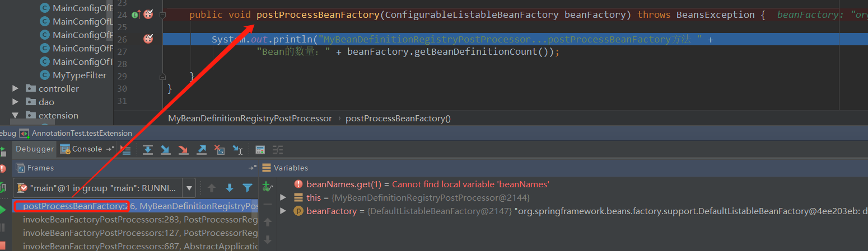Image resolution: width=868 pixels, height=251 pixels.
Task: Click the Show Execution Point icon
Action: tap(125, 149)
